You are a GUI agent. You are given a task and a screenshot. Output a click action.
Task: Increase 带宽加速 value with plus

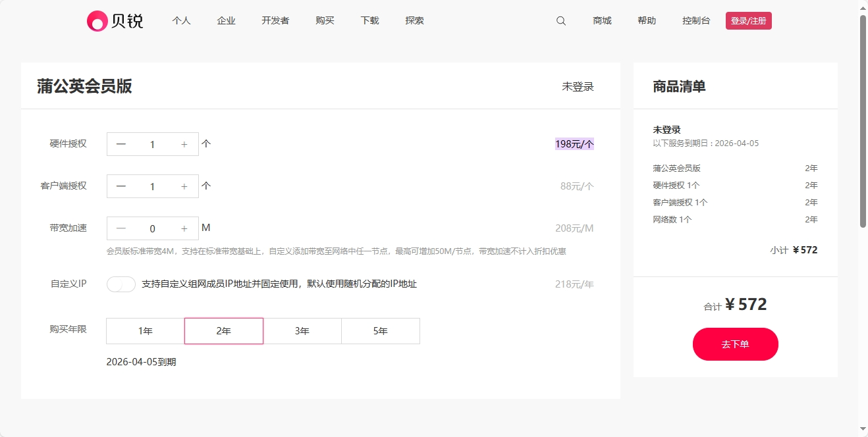pos(184,228)
